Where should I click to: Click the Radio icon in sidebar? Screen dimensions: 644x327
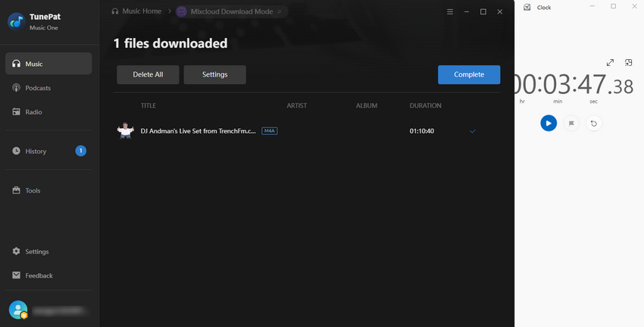(x=17, y=112)
